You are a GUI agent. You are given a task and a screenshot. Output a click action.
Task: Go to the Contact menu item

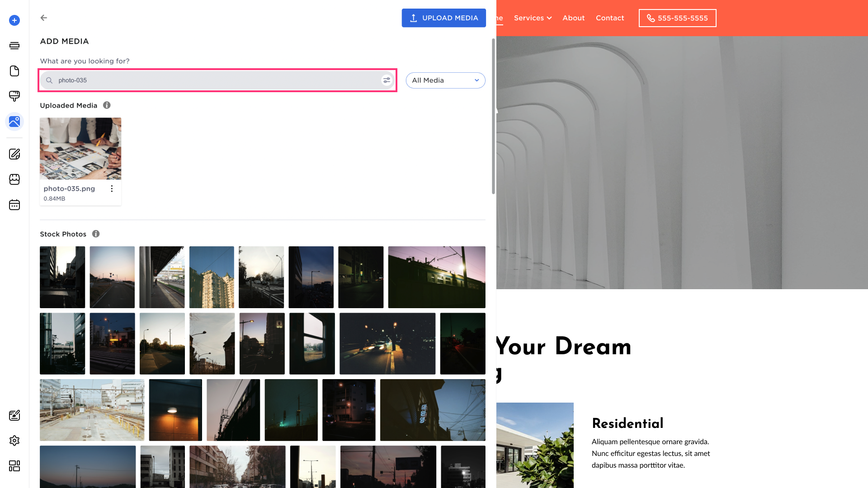tap(609, 18)
